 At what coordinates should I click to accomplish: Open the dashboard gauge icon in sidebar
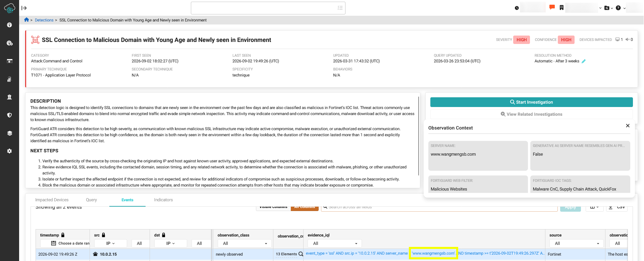[x=9, y=25]
